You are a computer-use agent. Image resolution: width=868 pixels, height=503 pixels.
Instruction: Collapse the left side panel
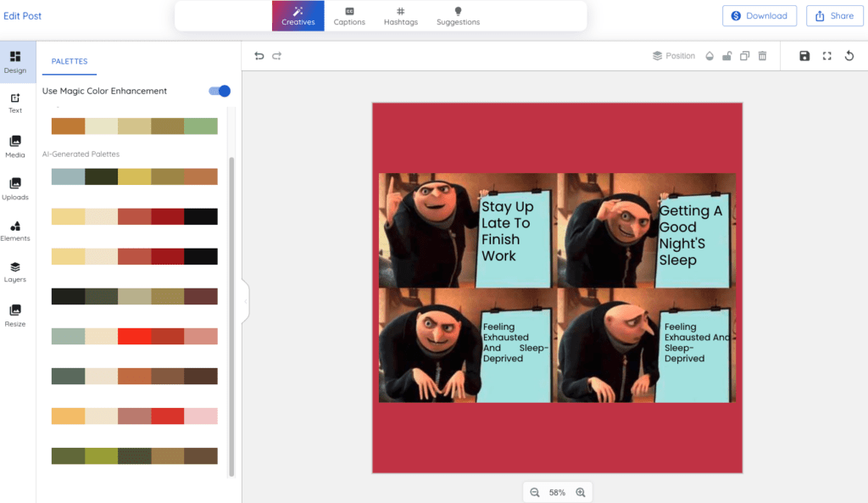point(245,301)
